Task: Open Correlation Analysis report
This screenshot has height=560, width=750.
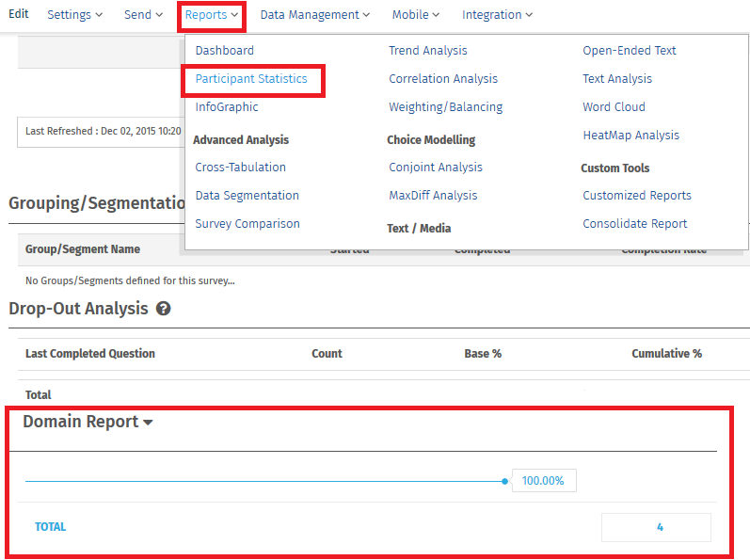Action: [443, 78]
